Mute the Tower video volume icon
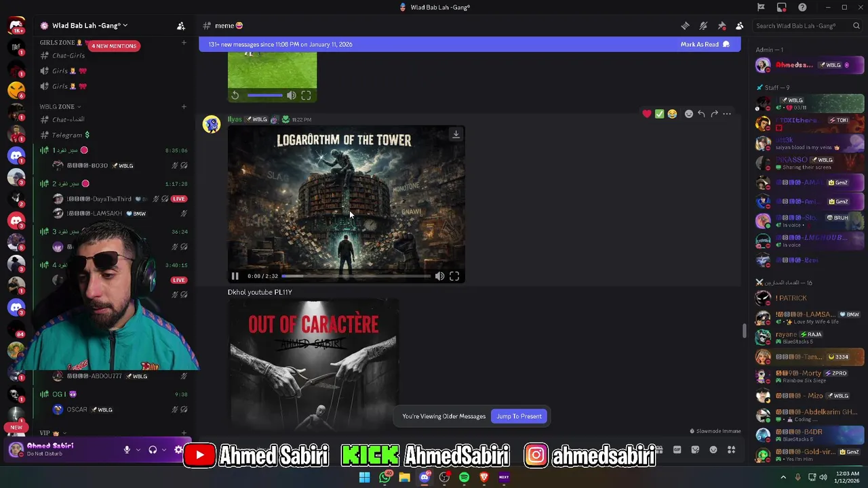The height and width of the screenshot is (488, 868). click(439, 276)
